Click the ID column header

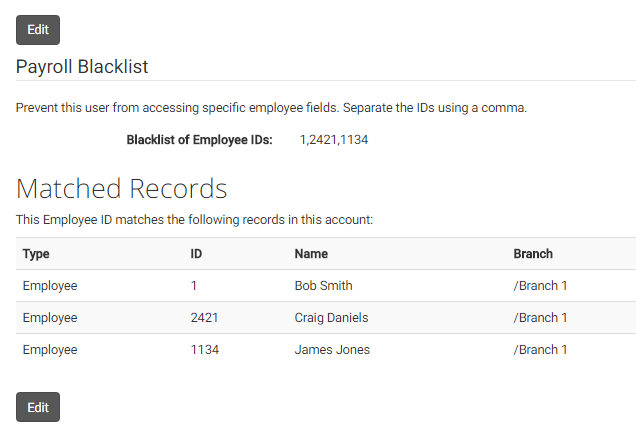pos(196,254)
